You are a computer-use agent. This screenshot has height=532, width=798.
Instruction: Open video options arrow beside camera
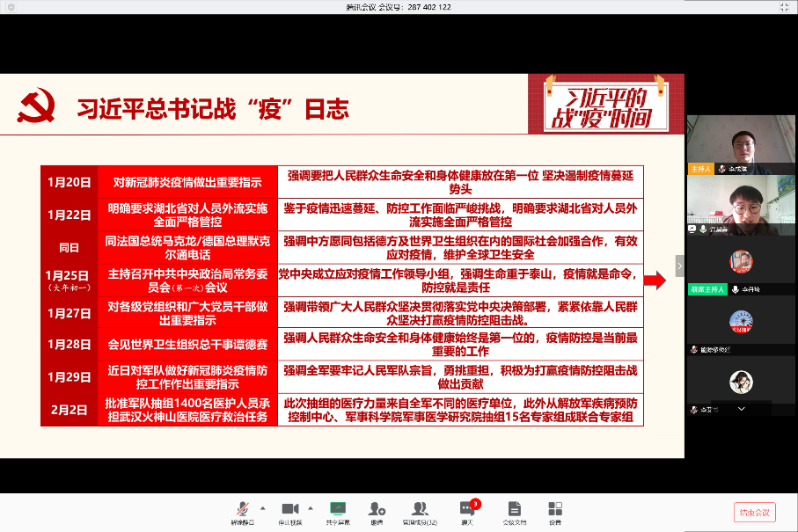[310, 507]
